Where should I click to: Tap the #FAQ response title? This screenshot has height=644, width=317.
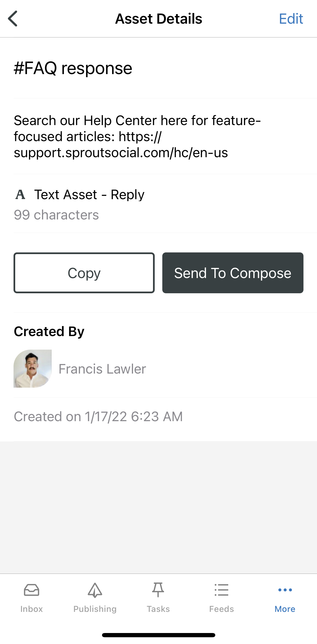pos(73,68)
